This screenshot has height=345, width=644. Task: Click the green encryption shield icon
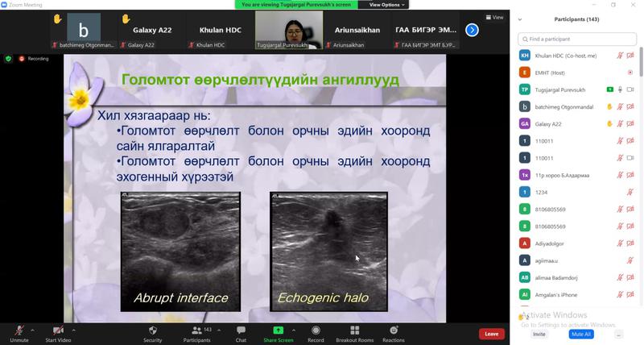point(8,59)
